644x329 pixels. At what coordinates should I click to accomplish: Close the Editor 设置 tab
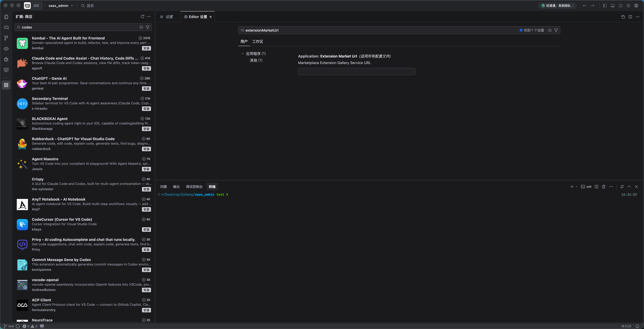pyautogui.click(x=211, y=17)
